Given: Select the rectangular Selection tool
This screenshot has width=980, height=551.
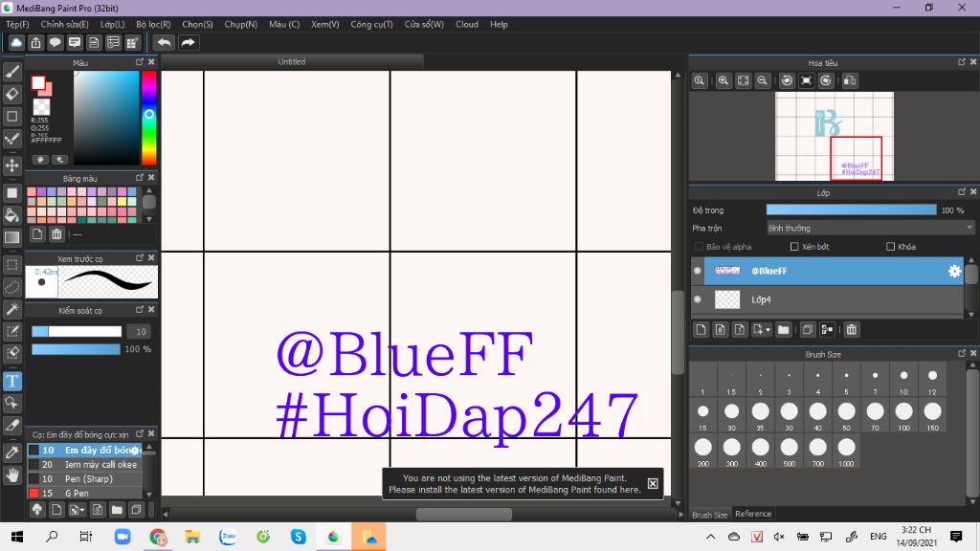Looking at the screenshot, I should (x=11, y=264).
